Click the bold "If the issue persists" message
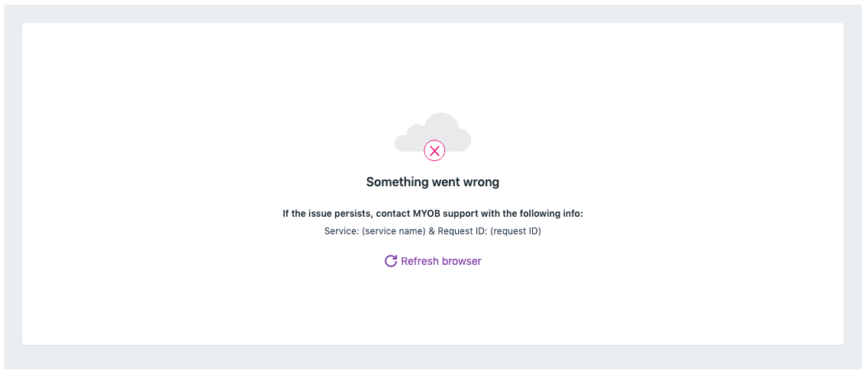868x374 pixels. tap(433, 214)
